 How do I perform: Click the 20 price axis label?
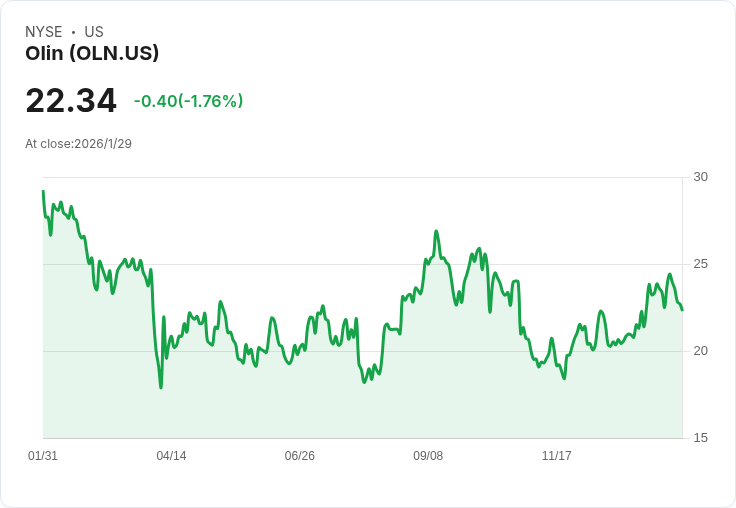pos(701,351)
